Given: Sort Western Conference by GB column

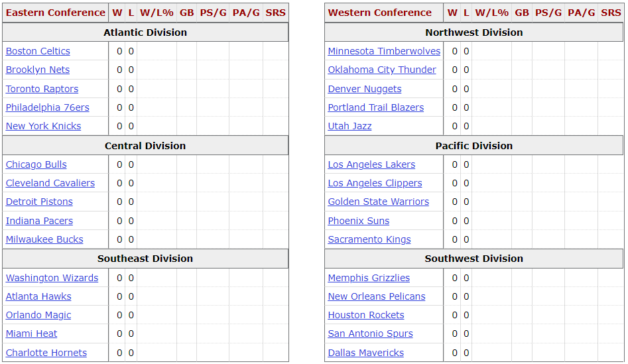Looking at the screenshot, I should pyautogui.click(x=522, y=13).
